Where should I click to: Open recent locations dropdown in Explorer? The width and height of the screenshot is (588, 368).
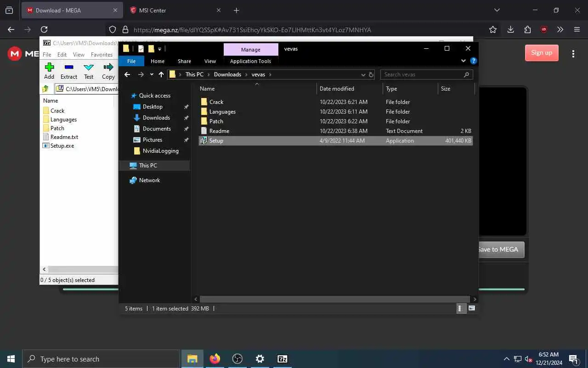click(x=152, y=75)
